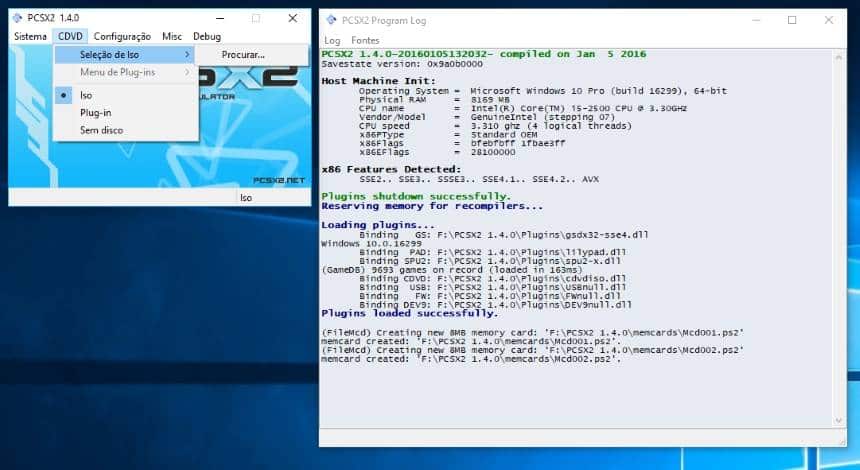Click the 'CPU name' log row

523,109
